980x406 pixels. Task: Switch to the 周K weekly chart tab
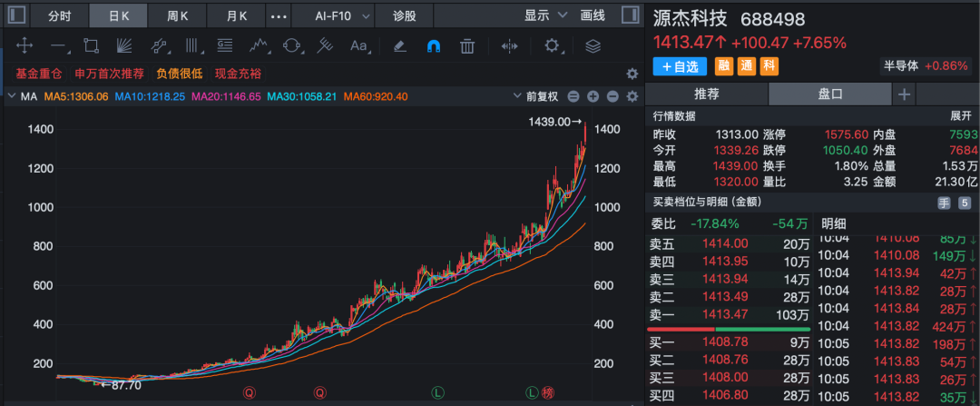pyautogui.click(x=178, y=16)
